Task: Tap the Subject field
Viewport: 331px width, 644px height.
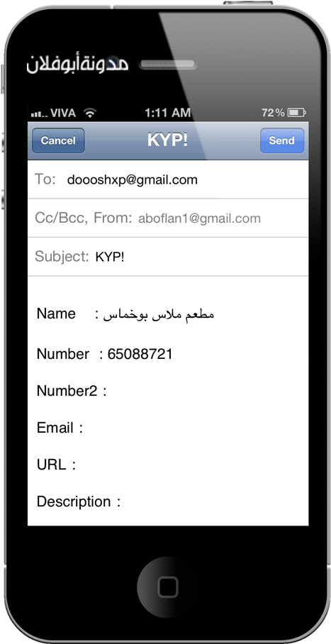Action: 168,257
